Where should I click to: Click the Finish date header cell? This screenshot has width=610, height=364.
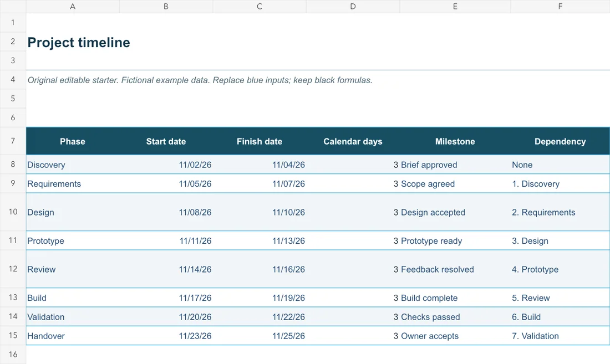(x=260, y=141)
